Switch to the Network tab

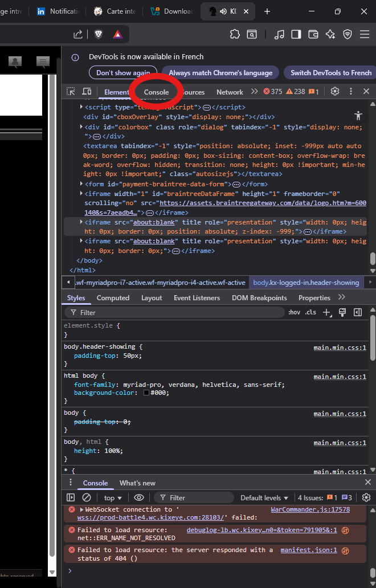pos(230,92)
